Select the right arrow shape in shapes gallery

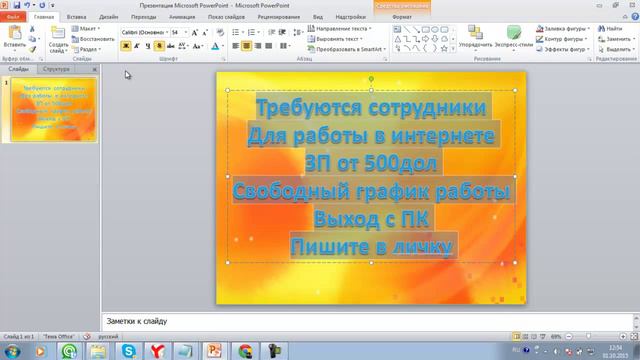425,39
